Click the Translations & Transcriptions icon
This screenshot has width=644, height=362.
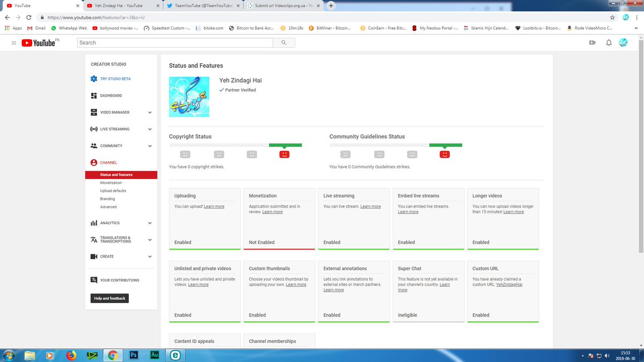[x=94, y=240]
